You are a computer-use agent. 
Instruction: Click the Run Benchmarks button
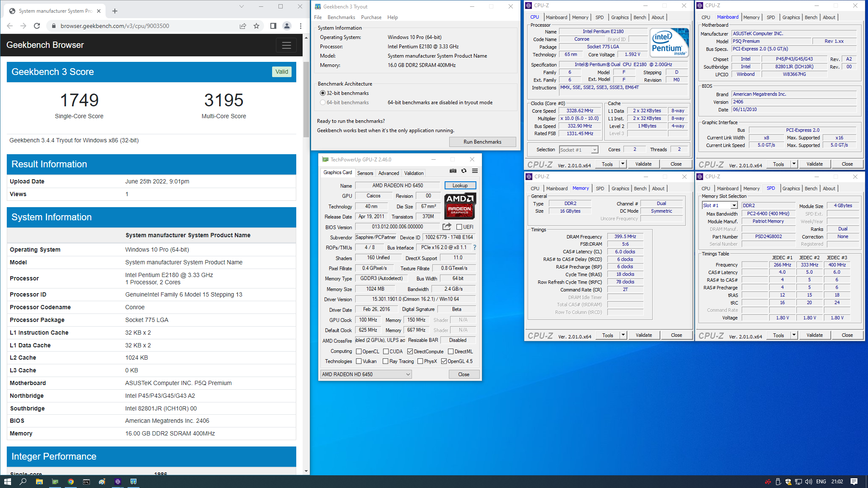point(482,142)
